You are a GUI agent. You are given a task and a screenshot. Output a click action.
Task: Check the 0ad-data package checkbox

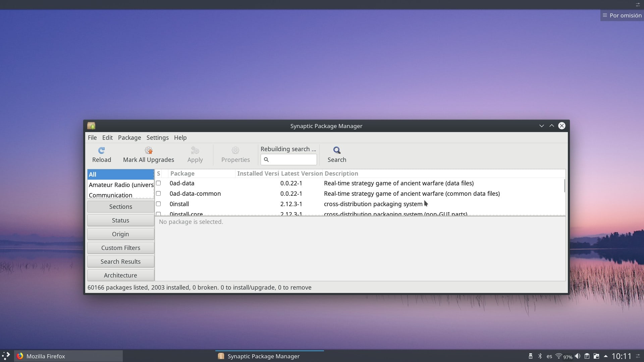tap(159, 183)
